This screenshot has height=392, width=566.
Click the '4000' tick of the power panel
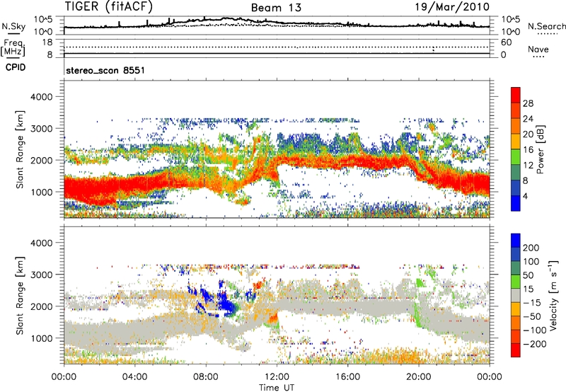coord(41,97)
